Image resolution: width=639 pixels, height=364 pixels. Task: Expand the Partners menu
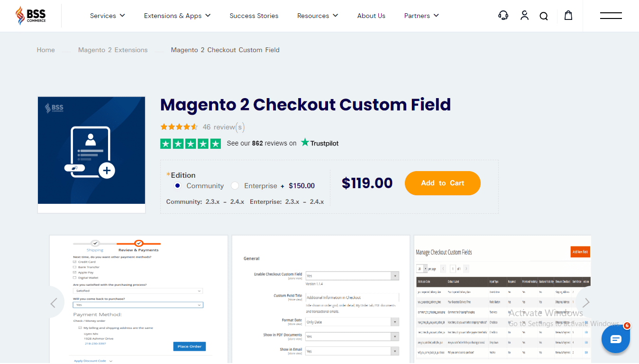[x=421, y=16]
